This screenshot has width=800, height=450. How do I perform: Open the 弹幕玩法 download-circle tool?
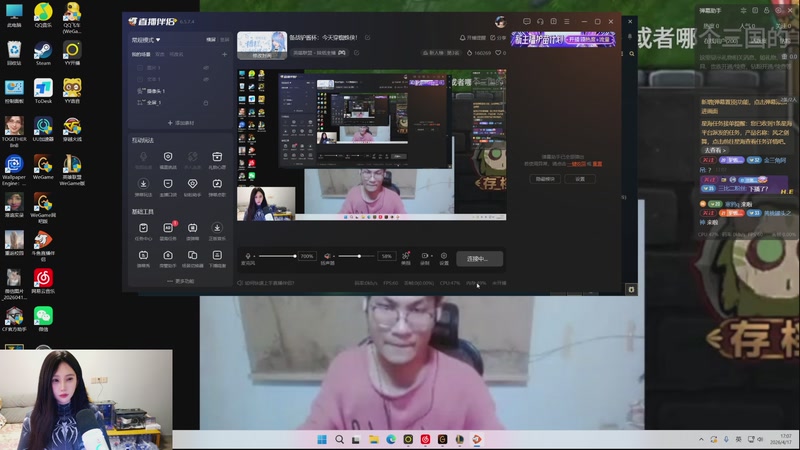143,183
